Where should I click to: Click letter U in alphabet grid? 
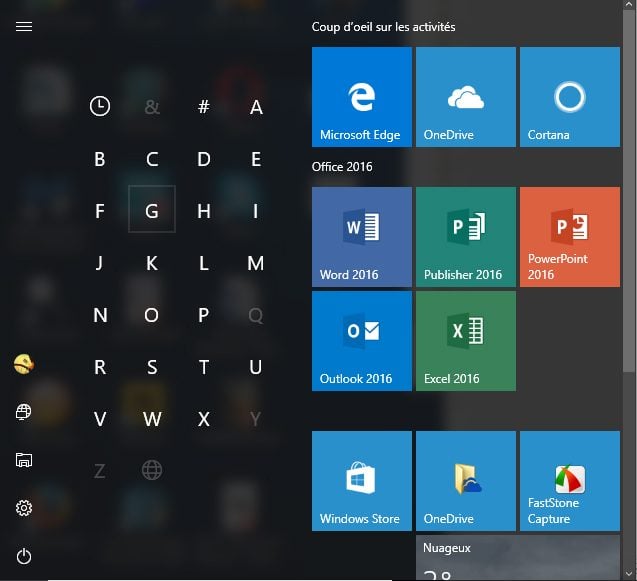256,366
